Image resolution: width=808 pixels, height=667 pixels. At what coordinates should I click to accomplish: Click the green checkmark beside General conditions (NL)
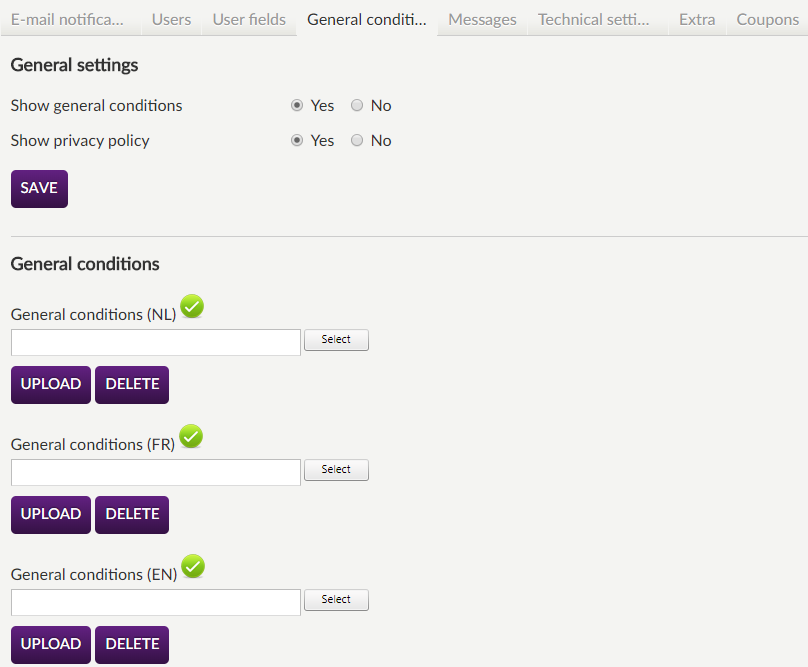[x=192, y=307]
